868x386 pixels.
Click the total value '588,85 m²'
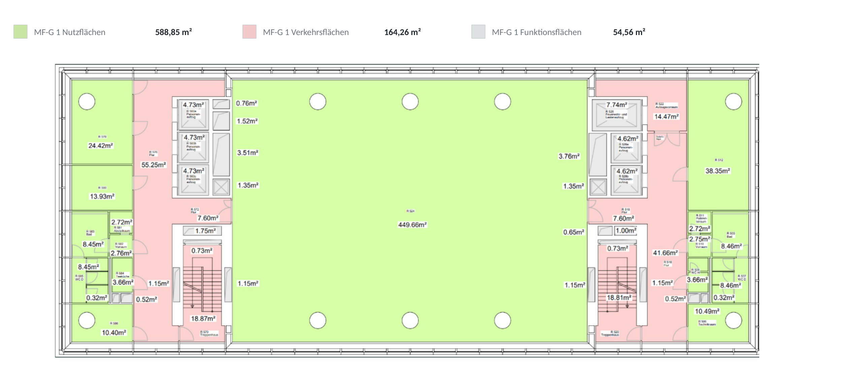click(x=173, y=32)
